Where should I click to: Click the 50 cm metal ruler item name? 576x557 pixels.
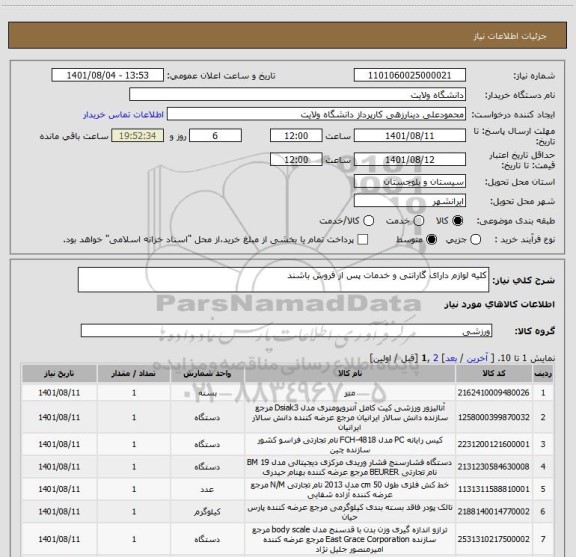[350, 489]
